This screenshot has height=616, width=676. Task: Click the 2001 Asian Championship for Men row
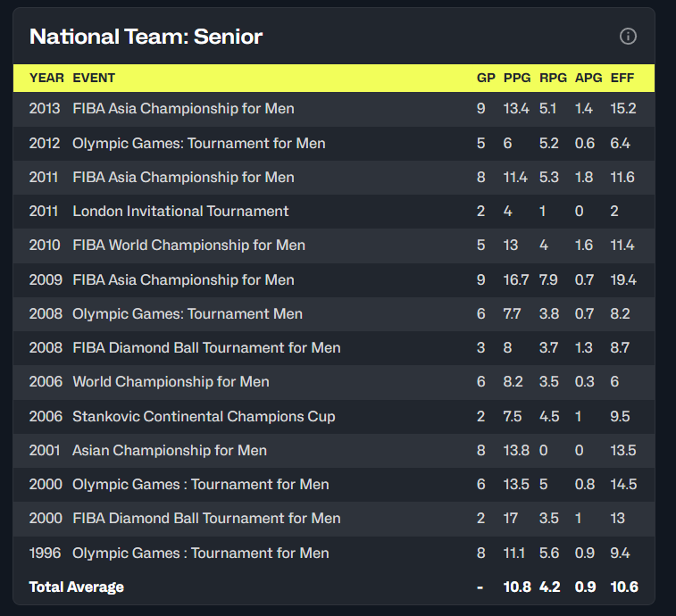click(x=170, y=450)
